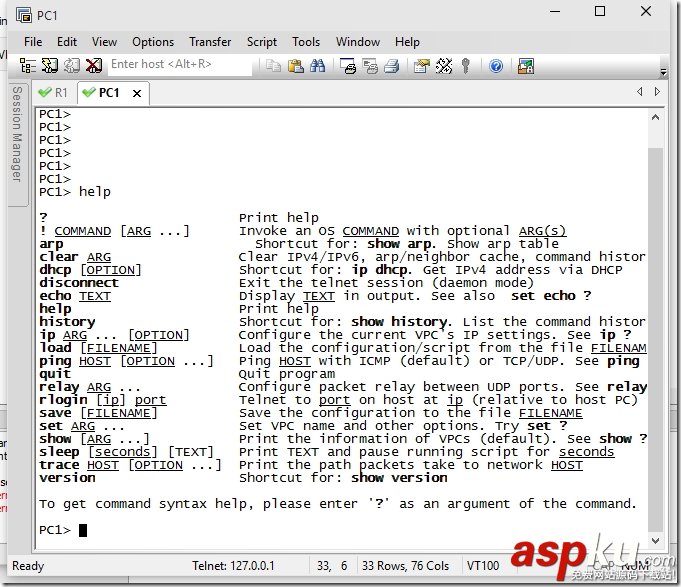Click the terminal scrollbar down arrow
This screenshot has height=587, width=681.
[x=656, y=541]
